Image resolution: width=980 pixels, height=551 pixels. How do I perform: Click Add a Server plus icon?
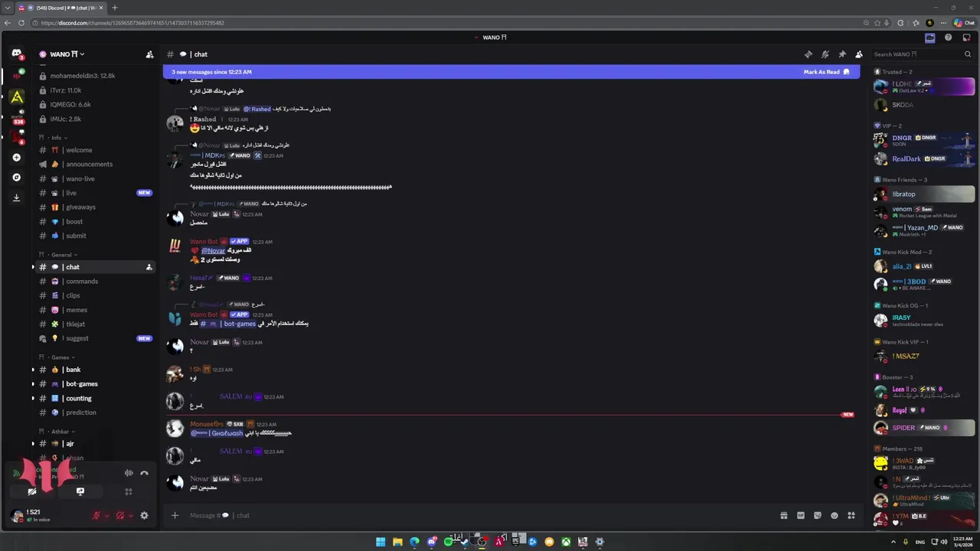point(16,157)
